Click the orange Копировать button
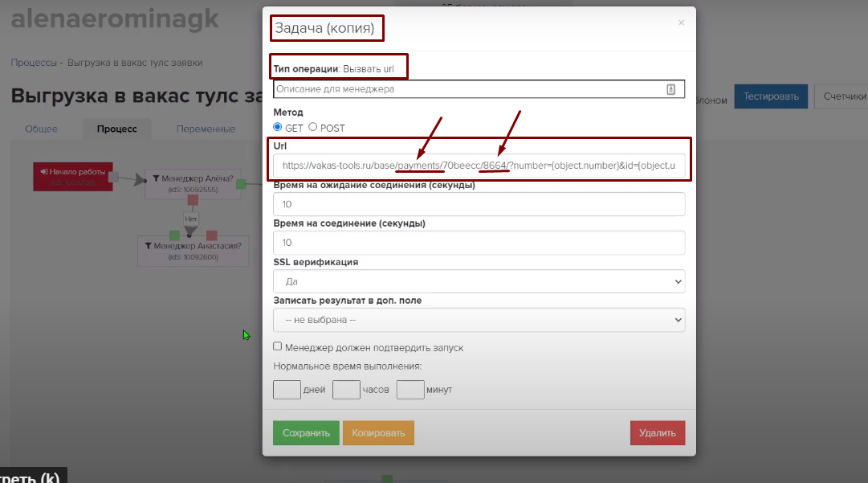 click(x=378, y=433)
